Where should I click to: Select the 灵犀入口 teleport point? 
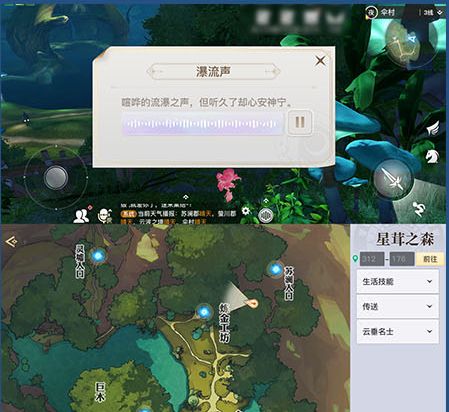click(98, 256)
